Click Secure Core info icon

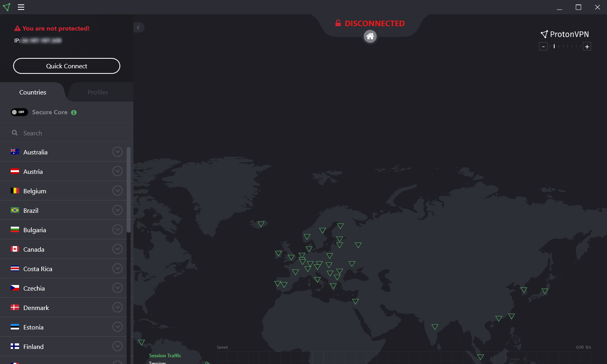[x=74, y=112]
